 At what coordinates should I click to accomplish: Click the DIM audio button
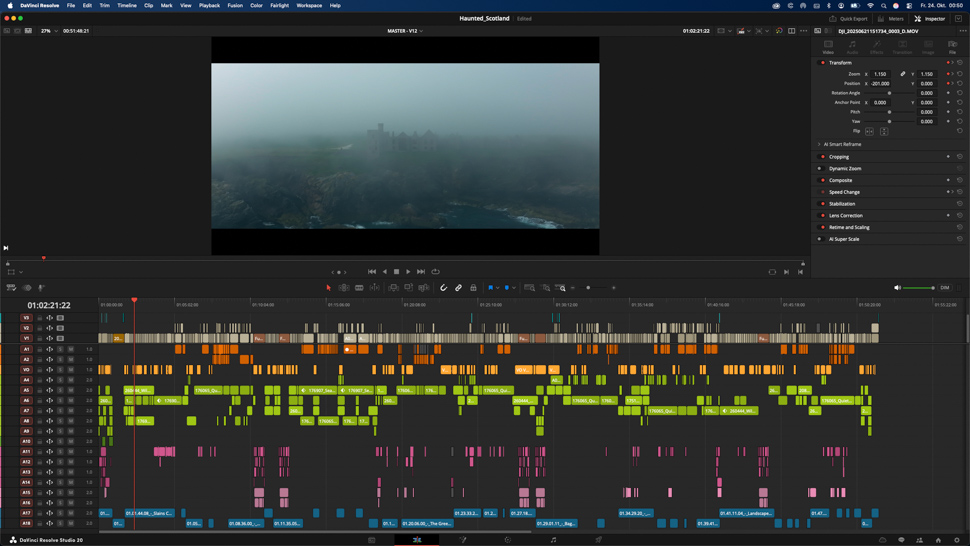[944, 288]
